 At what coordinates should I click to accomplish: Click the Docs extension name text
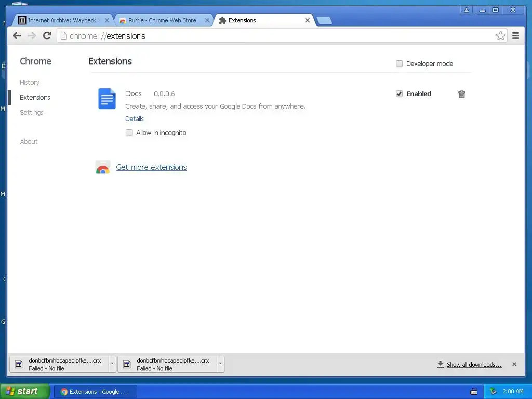pos(134,94)
